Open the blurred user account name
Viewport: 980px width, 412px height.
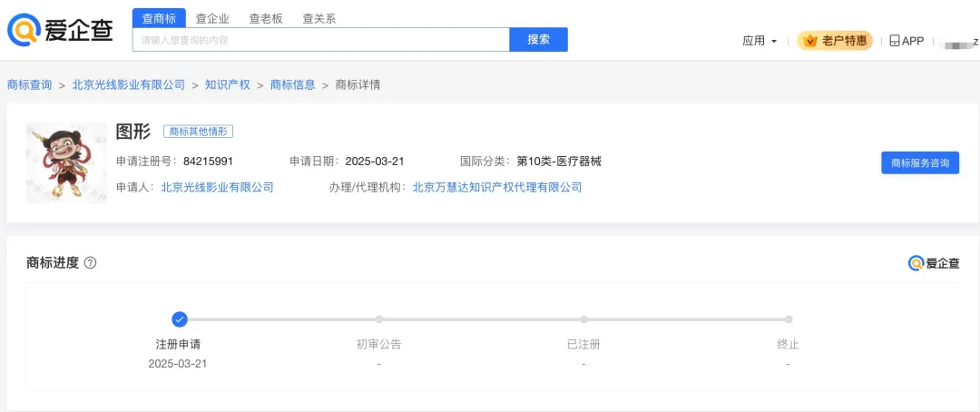(961, 42)
